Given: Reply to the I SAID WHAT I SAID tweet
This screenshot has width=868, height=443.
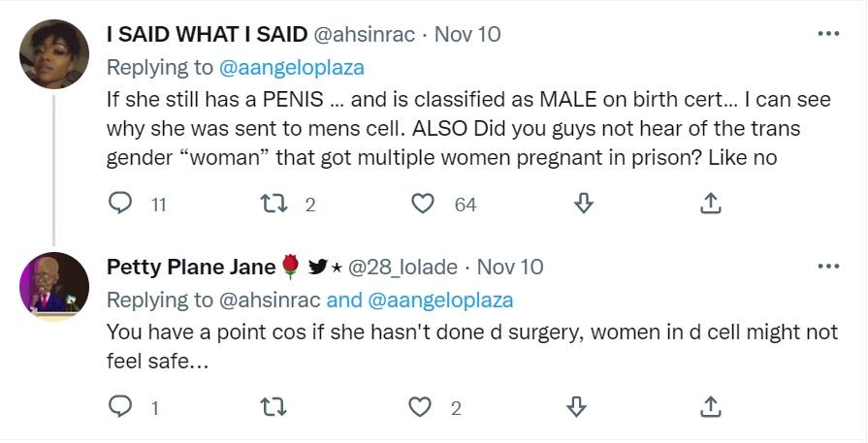Looking at the screenshot, I should [120, 204].
